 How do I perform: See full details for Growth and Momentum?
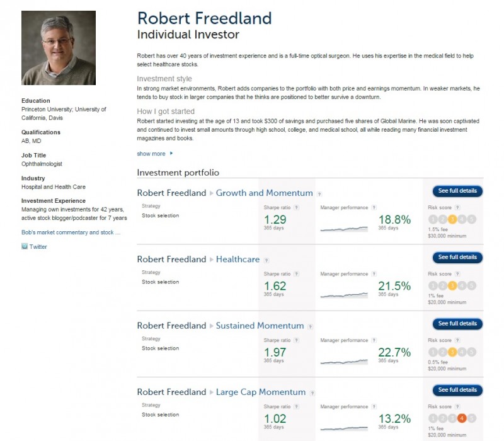457,191
